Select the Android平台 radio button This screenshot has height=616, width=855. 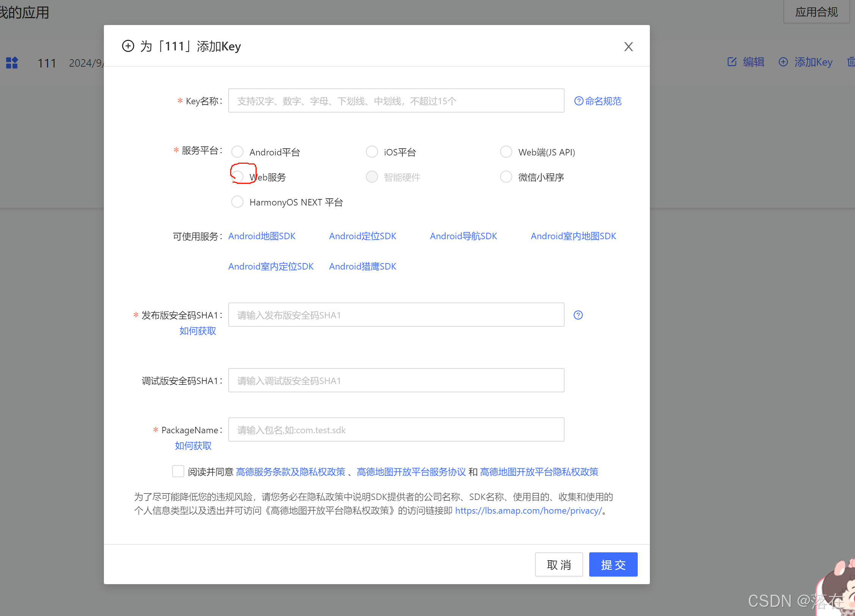point(237,152)
